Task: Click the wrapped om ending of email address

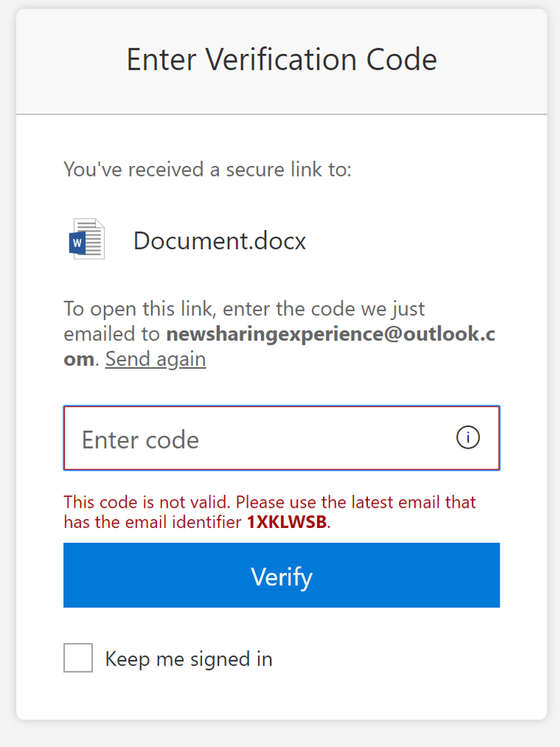Action: pos(79,359)
